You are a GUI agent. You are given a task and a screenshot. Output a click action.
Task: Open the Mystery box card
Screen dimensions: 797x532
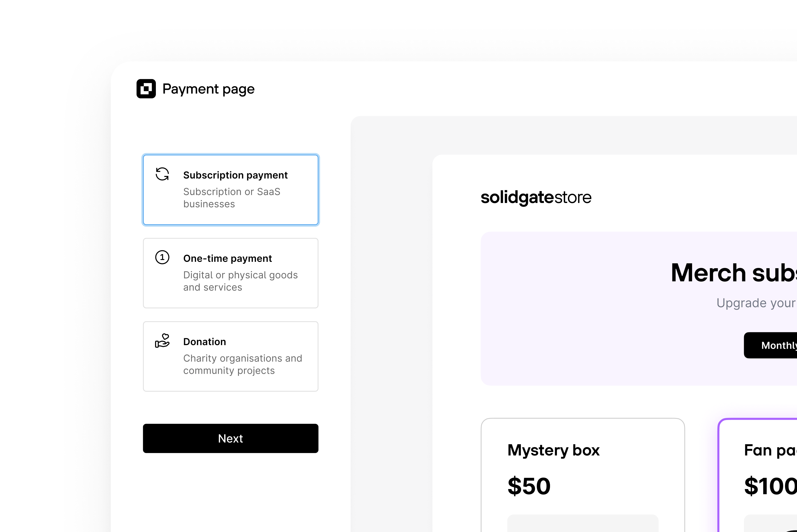pyautogui.click(x=582, y=475)
